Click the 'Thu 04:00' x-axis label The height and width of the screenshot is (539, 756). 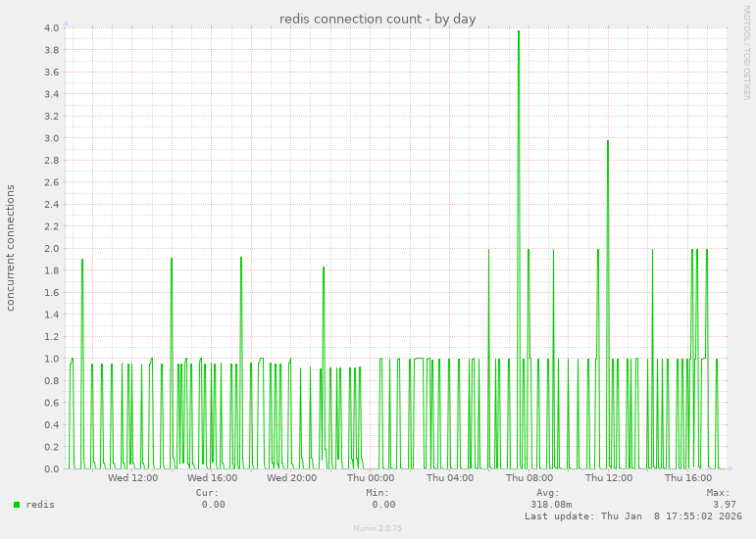pyautogui.click(x=450, y=478)
